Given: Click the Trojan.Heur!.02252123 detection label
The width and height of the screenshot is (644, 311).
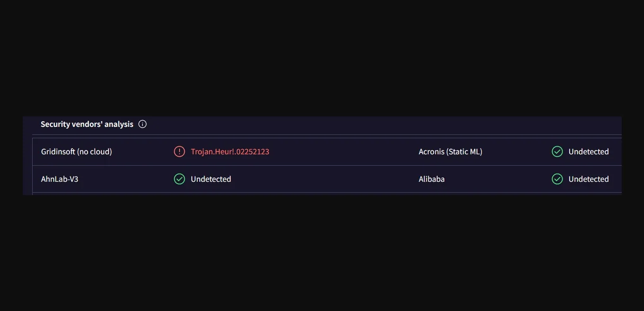Looking at the screenshot, I should [230, 151].
